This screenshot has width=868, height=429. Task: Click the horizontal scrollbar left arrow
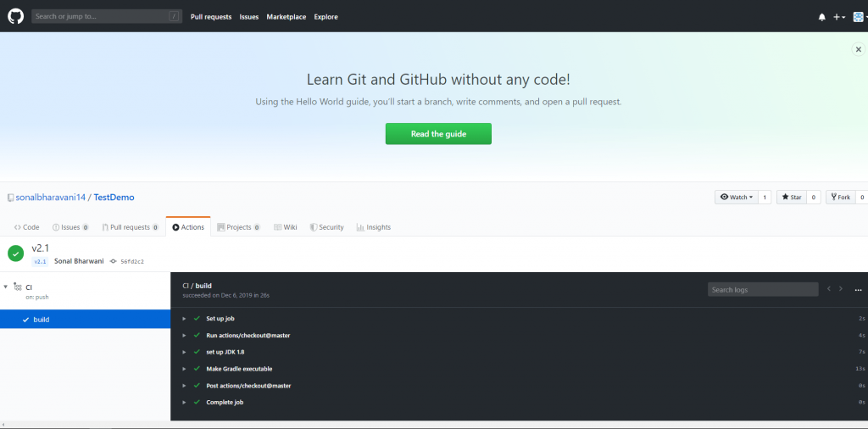click(3, 425)
